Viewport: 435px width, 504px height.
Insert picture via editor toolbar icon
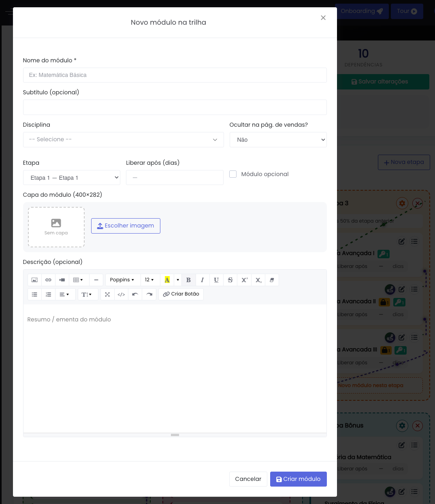click(x=34, y=280)
